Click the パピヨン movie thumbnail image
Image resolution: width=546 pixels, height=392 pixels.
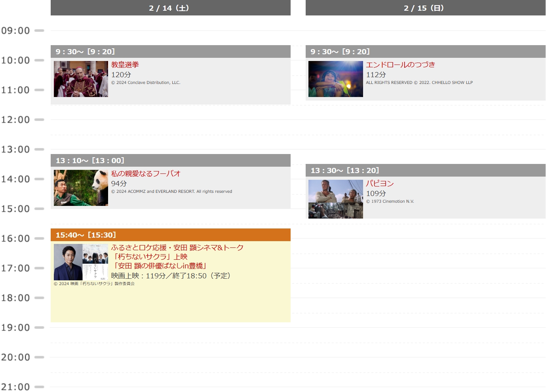pos(335,199)
